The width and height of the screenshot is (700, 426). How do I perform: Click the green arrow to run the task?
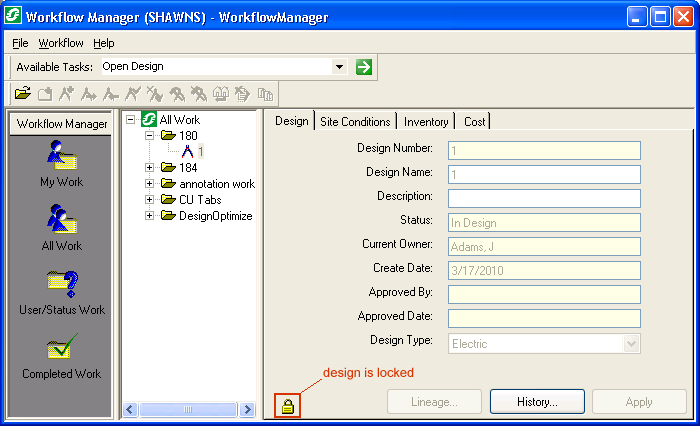364,67
